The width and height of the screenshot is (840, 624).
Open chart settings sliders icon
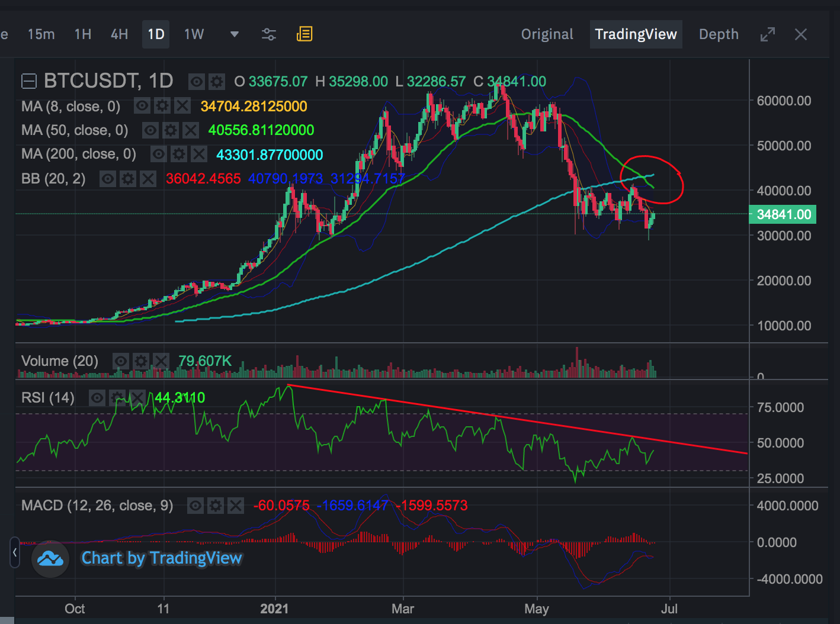click(269, 34)
